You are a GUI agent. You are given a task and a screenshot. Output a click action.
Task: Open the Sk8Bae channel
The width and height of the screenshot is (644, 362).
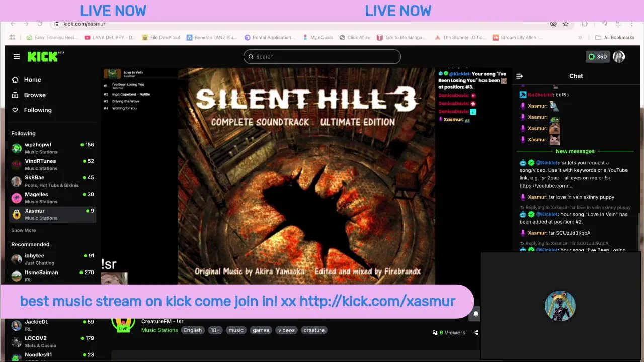[x=52, y=181]
